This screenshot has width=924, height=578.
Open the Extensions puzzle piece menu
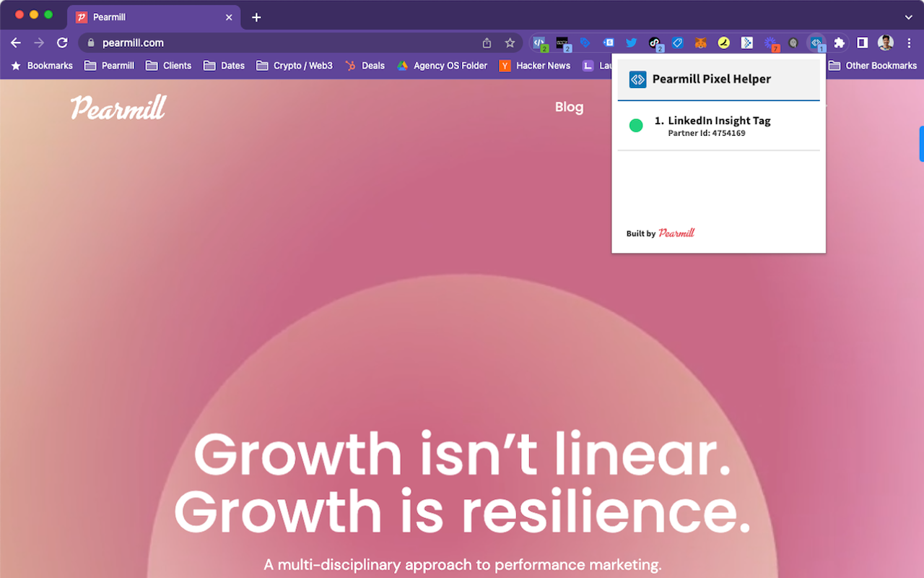[839, 43]
